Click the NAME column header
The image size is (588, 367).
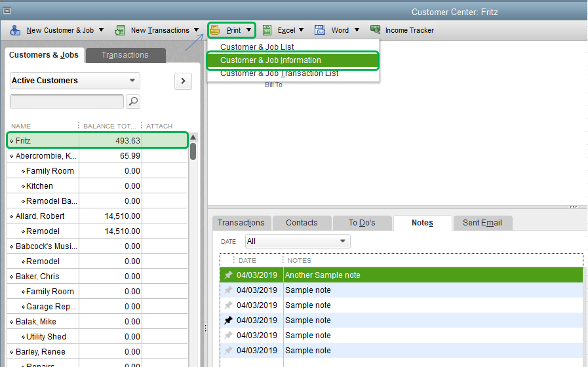[x=21, y=126]
